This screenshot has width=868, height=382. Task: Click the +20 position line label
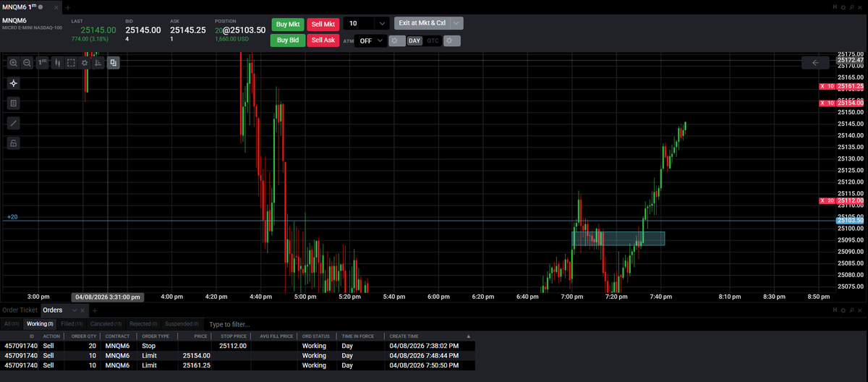point(12,217)
